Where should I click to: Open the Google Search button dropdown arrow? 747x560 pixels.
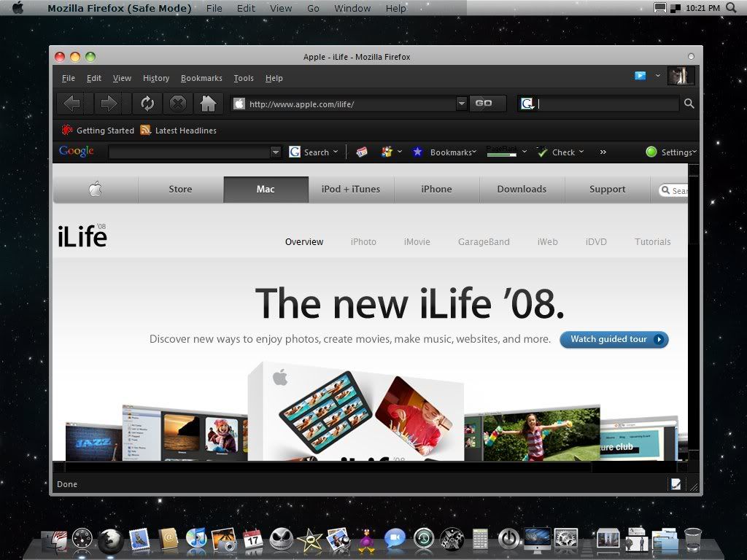click(x=336, y=152)
